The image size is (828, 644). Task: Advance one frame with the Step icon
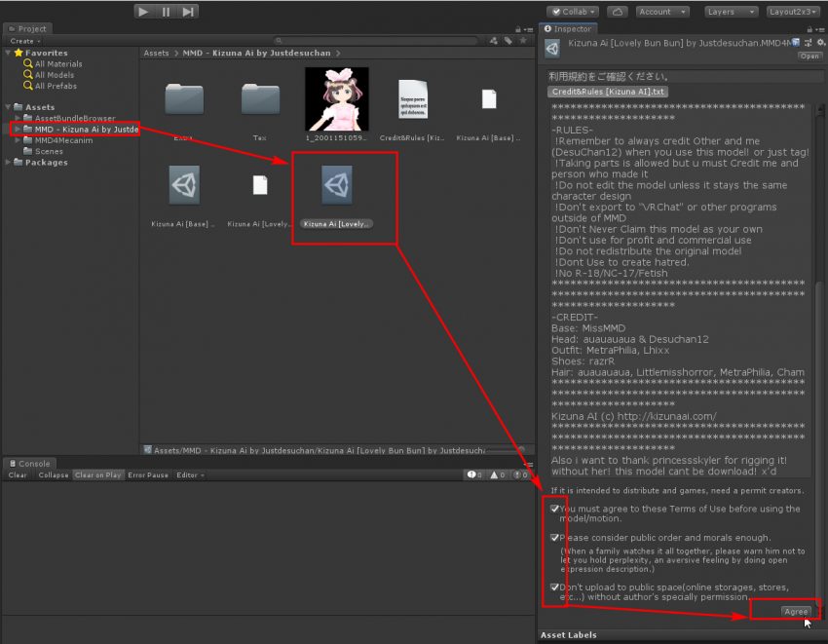[x=187, y=11]
